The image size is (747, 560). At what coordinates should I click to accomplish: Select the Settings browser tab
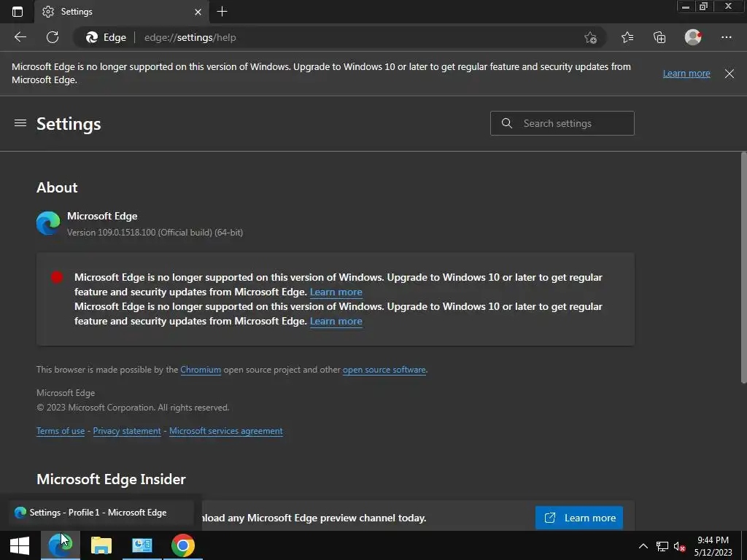pos(123,12)
